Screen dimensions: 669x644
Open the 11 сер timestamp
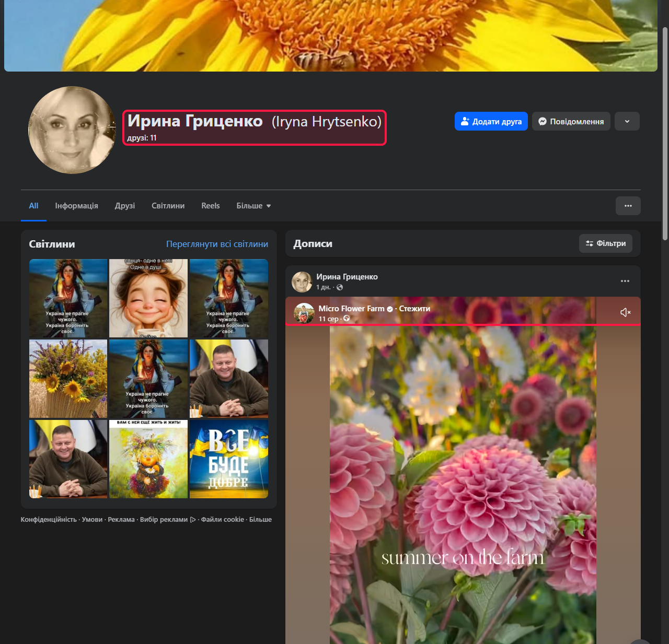tap(329, 319)
